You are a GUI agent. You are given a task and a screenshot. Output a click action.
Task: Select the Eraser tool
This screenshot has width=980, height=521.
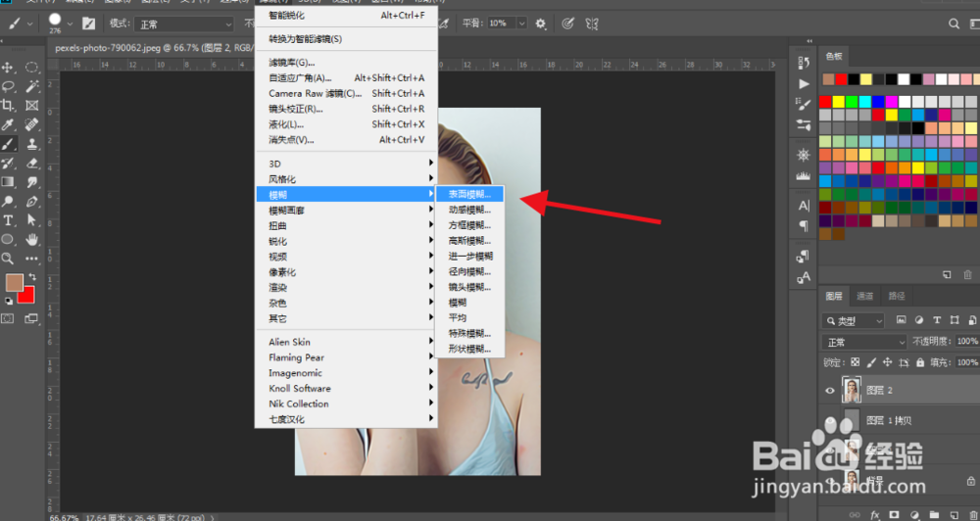coord(32,164)
